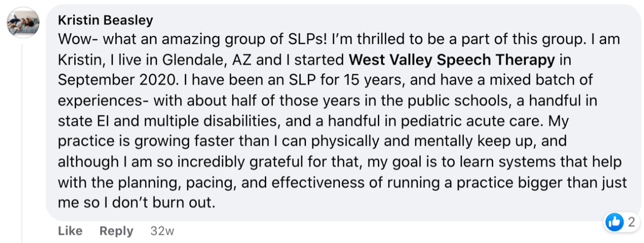The image size is (644, 243).
Task: Open the 32w timestamp permalink
Action: [x=162, y=231]
